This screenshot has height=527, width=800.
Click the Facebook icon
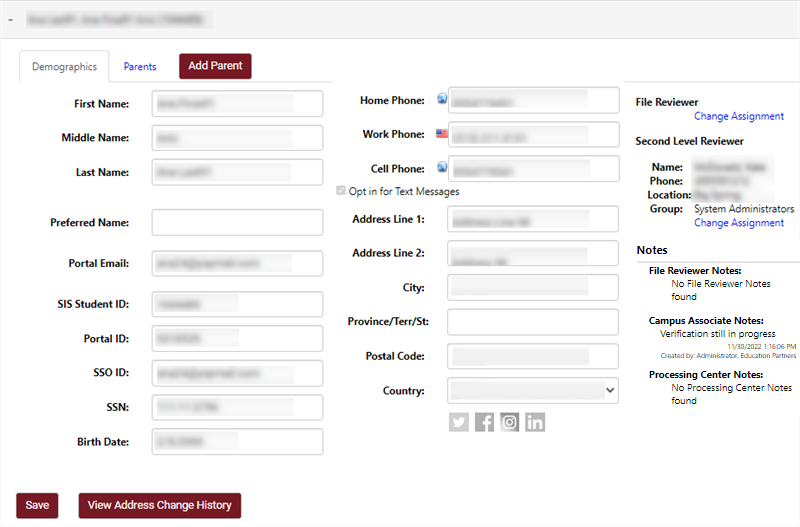point(484,422)
